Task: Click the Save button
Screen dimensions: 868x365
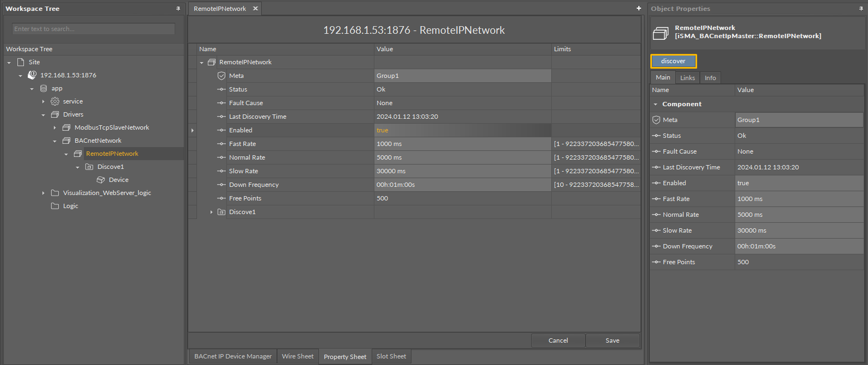Action: click(x=612, y=340)
